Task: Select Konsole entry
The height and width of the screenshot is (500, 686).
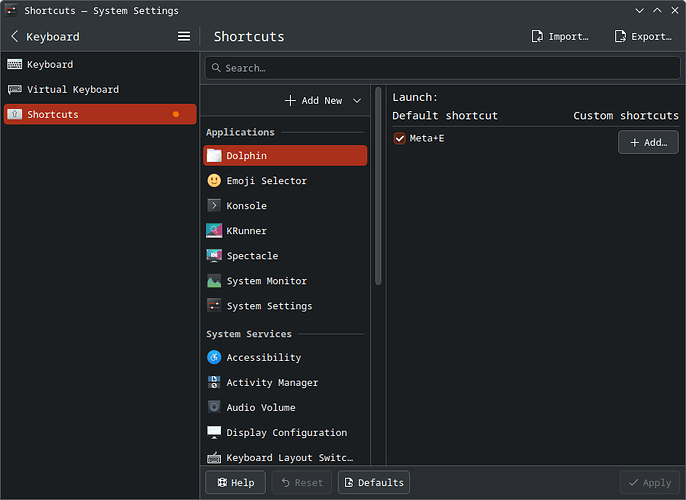Action: coord(285,205)
